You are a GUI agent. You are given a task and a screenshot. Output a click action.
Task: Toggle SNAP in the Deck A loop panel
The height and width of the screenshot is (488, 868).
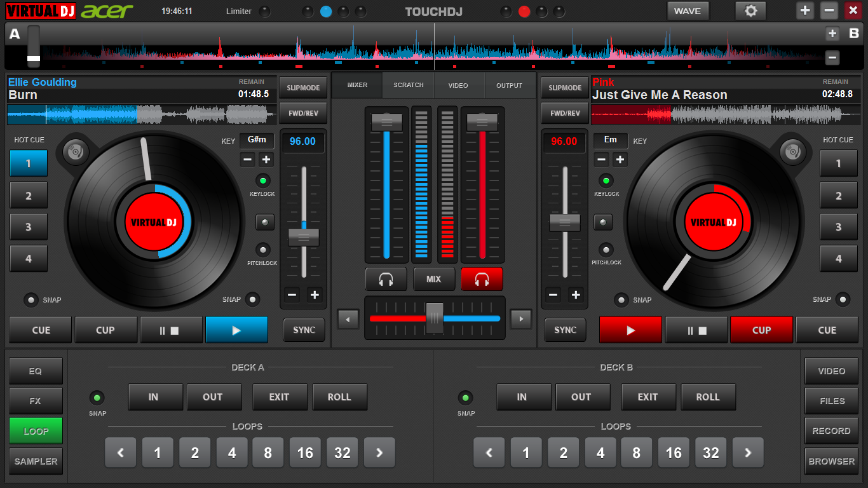tap(97, 398)
